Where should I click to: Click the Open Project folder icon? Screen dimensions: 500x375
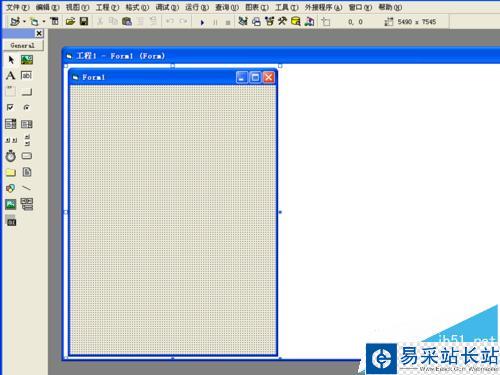70,22
